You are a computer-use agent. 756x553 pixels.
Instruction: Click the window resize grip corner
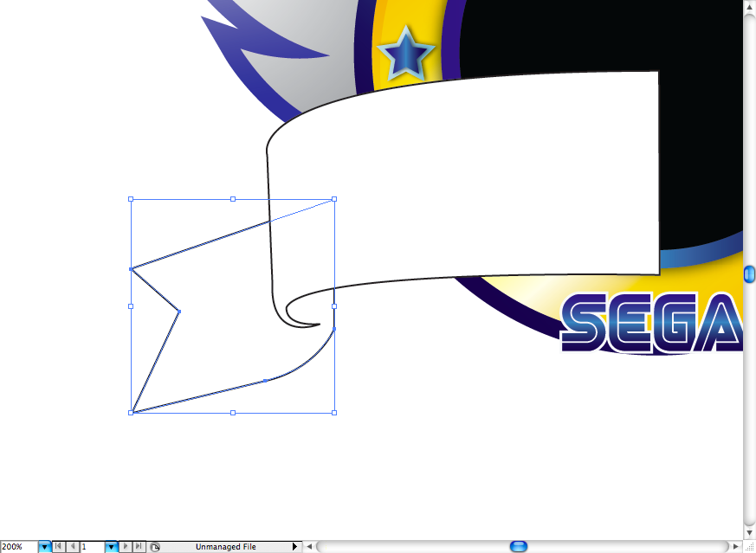tap(749, 547)
